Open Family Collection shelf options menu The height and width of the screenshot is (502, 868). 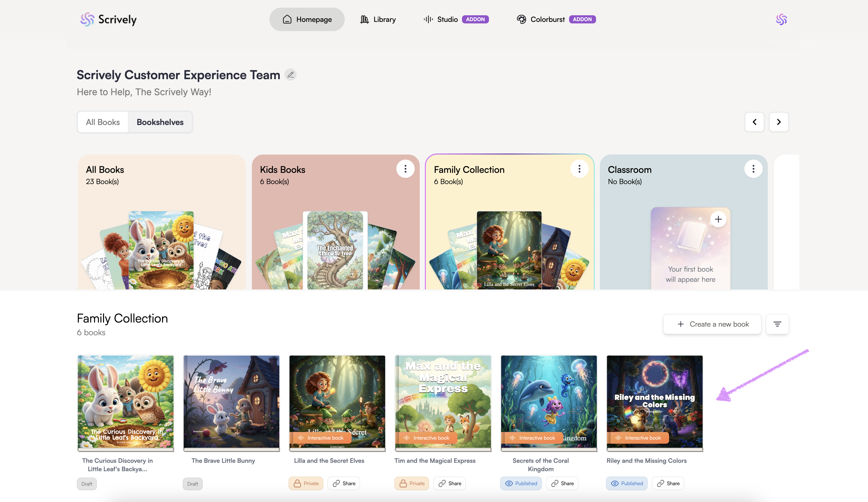[579, 169]
